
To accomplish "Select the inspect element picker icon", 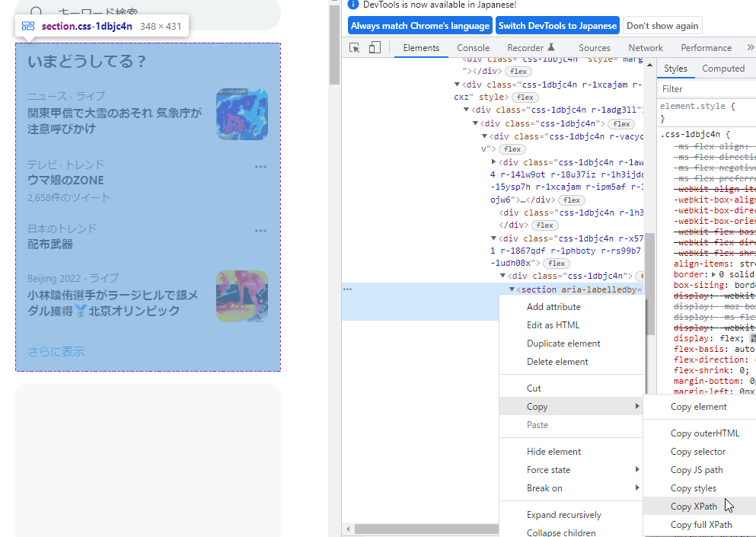I will tap(354, 48).
